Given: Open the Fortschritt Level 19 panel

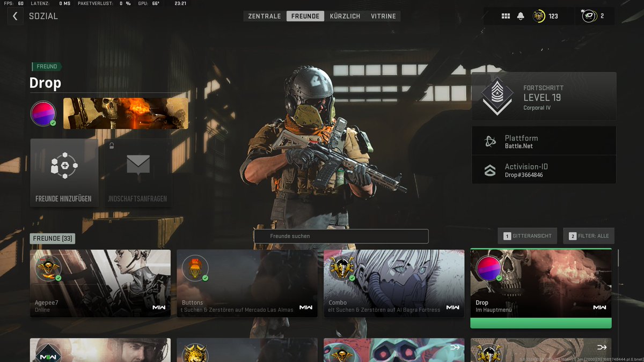Looking at the screenshot, I should tap(544, 97).
